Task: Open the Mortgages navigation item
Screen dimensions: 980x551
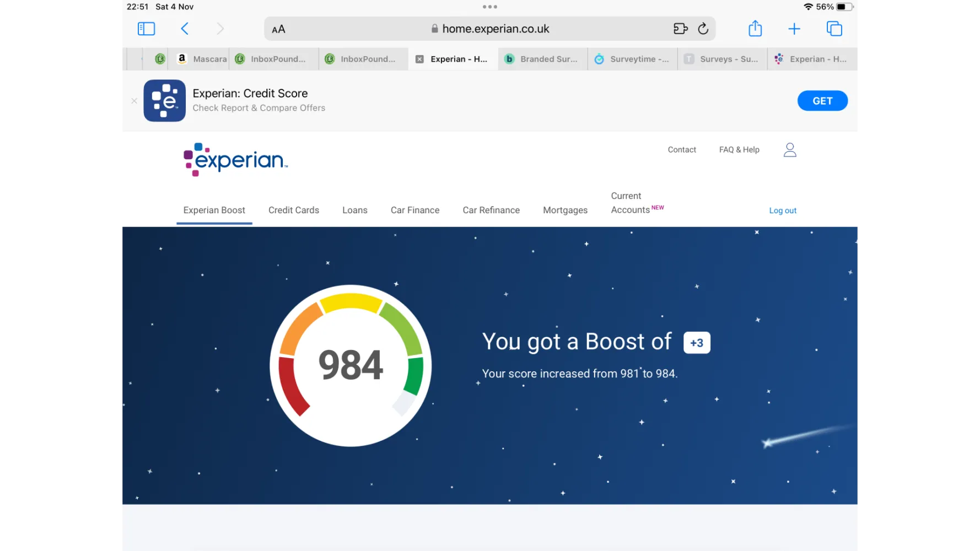Action: pyautogui.click(x=565, y=210)
